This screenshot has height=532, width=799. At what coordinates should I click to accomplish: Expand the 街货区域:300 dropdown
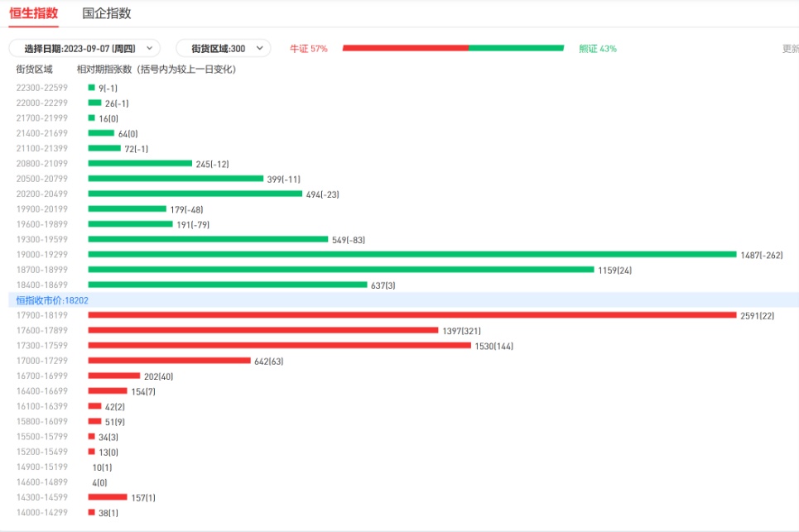coord(223,49)
